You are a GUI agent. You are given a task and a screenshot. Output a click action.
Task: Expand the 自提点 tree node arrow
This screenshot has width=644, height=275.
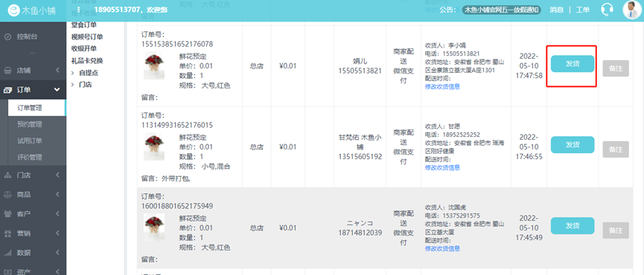(73, 73)
